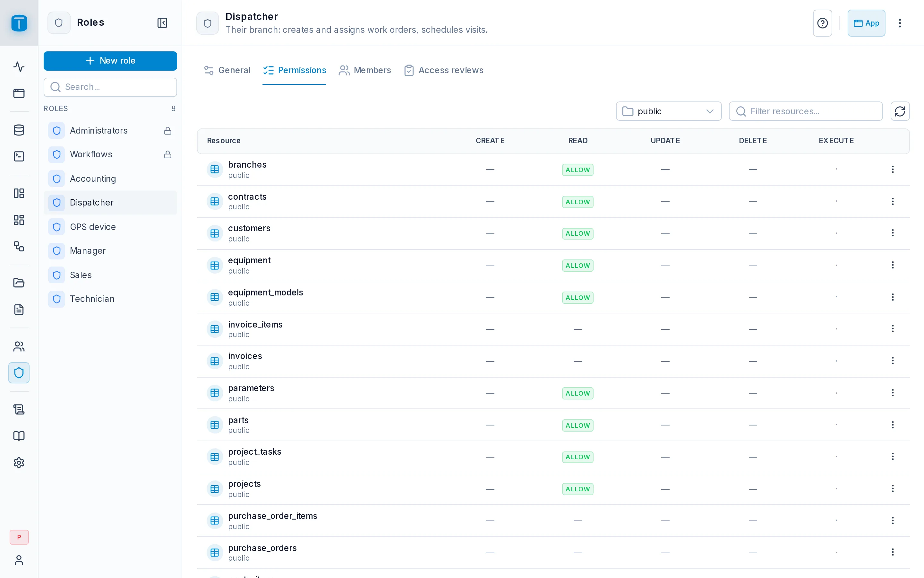The image size is (924, 578).
Task: Toggle CREATE permission for equipment
Action: 490,265
